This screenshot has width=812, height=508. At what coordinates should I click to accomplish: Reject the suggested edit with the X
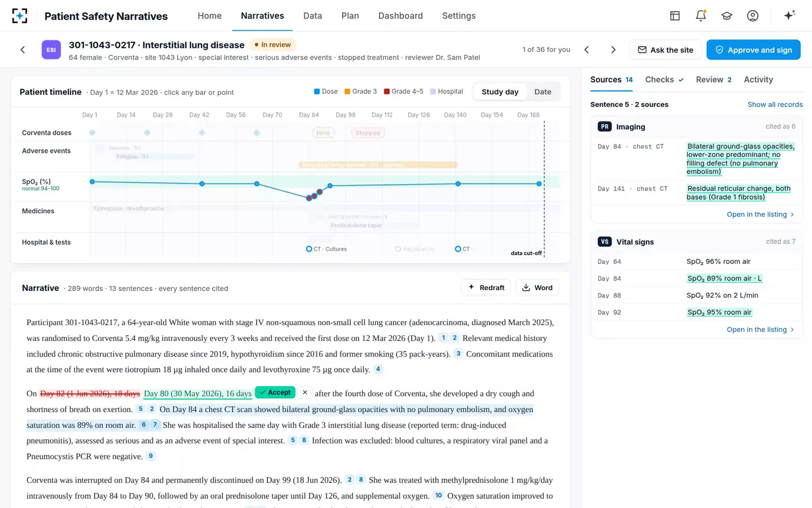pos(305,392)
